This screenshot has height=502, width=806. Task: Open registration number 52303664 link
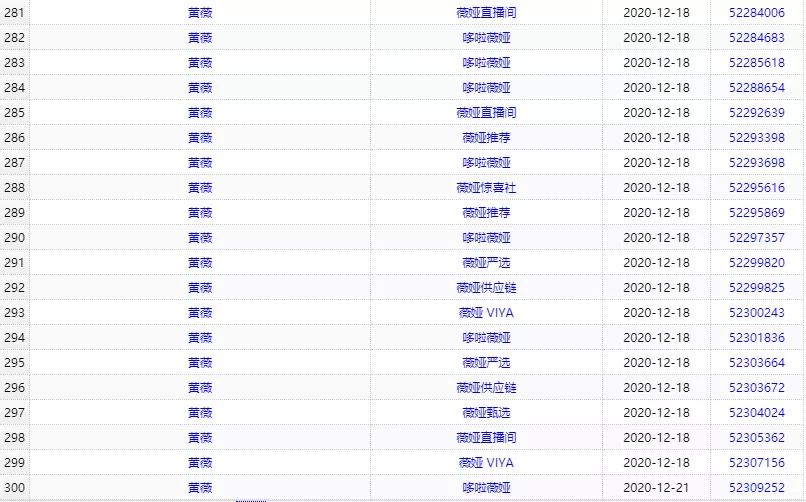[757, 363]
